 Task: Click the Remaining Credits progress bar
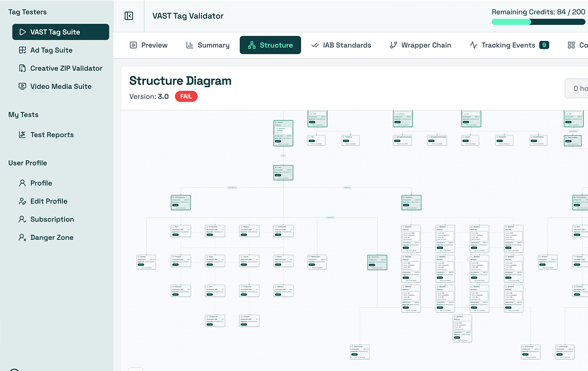(x=538, y=22)
